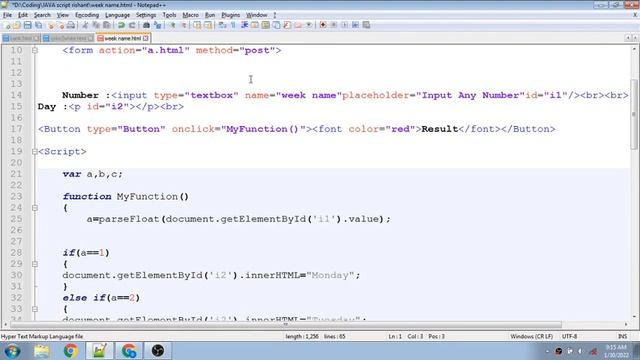Show hidden system tray icons arrow
640x360 pixels.
coord(547,351)
